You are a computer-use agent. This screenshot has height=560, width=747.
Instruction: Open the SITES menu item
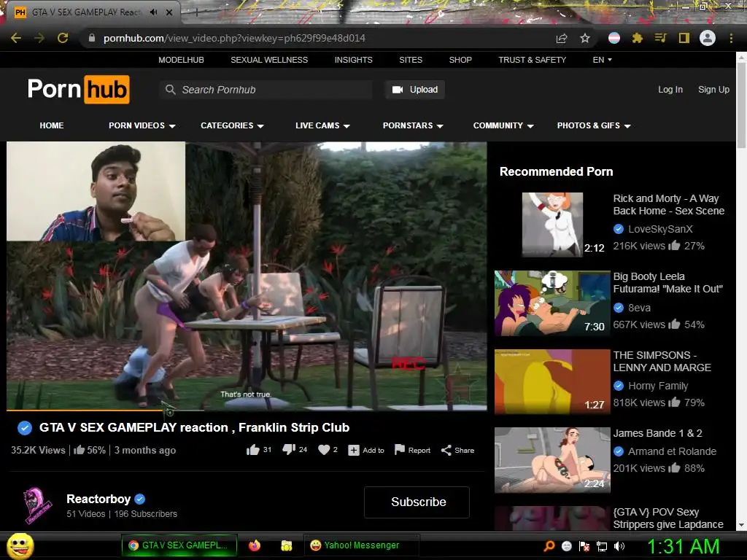click(x=411, y=60)
